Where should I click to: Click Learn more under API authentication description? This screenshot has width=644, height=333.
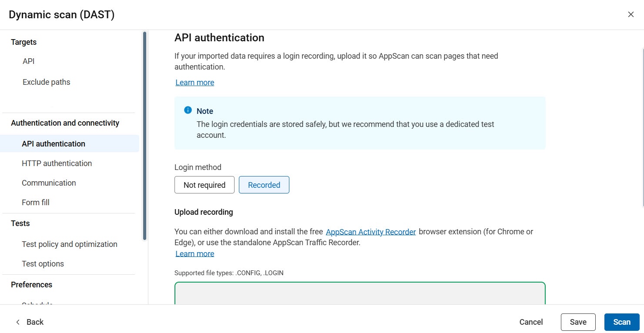195,82
